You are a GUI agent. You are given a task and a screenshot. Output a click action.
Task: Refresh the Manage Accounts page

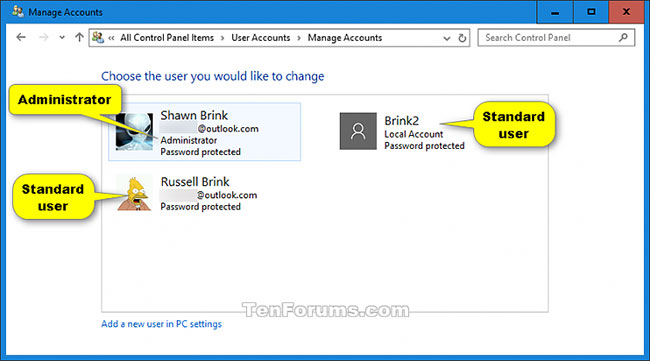pos(462,38)
